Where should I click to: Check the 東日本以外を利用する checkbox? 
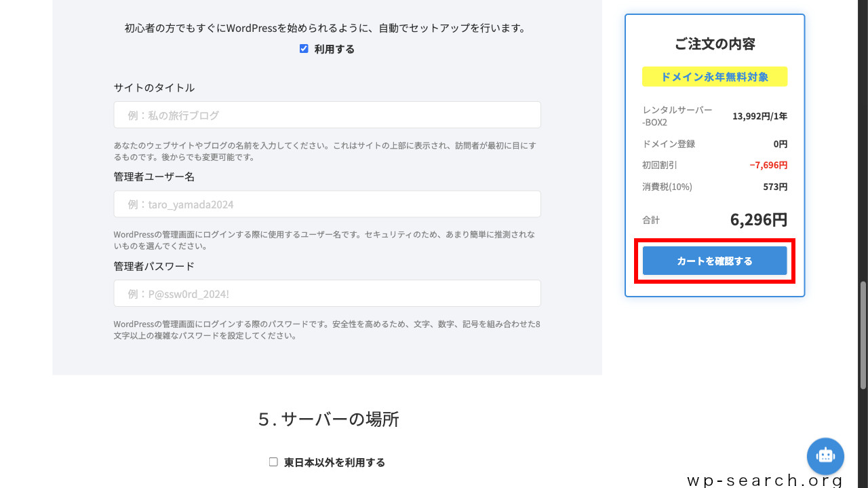pos(273,462)
